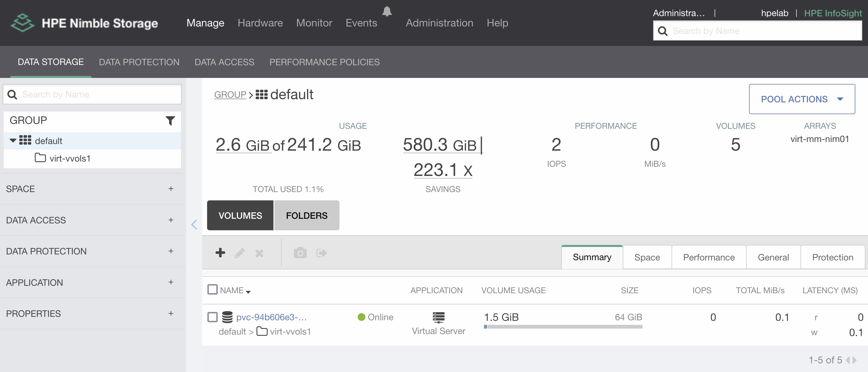Sort volumes by NAME column
The height and width of the screenshot is (372, 868).
[x=235, y=290]
